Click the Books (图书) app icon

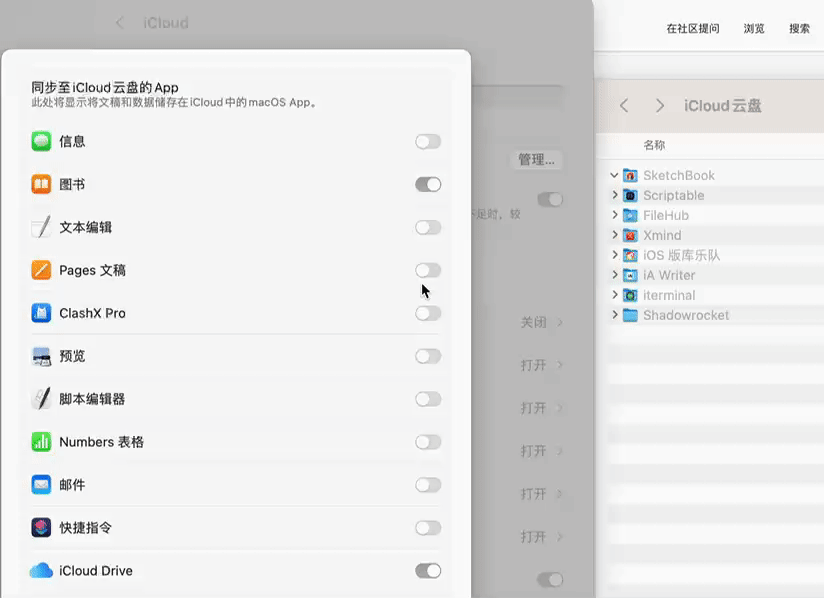(x=41, y=185)
